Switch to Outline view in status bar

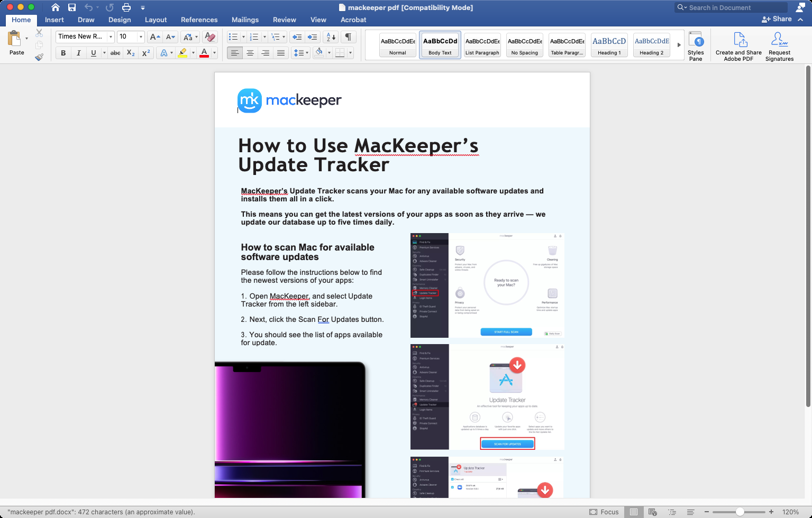click(x=672, y=512)
